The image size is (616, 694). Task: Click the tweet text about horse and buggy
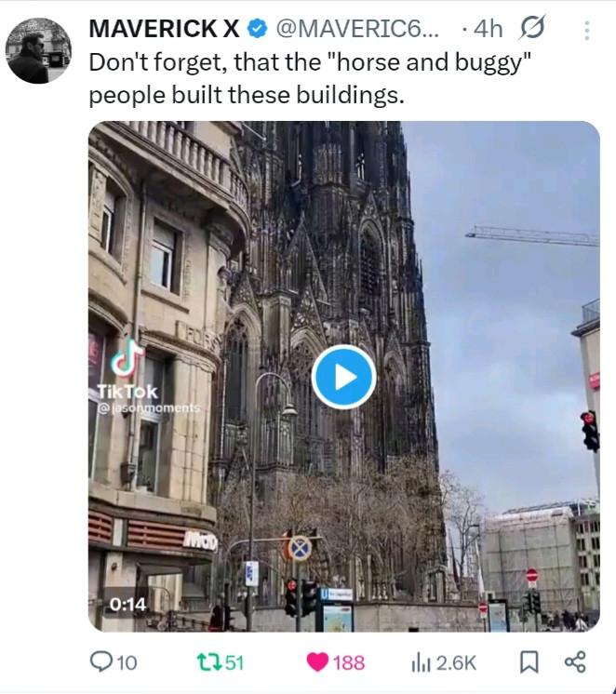[310, 78]
